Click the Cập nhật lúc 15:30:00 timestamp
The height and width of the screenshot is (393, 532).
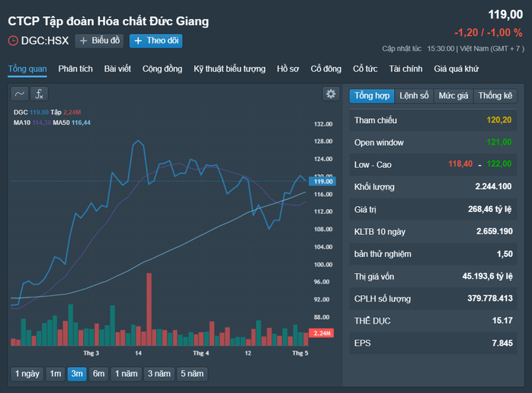click(x=418, y=49)
